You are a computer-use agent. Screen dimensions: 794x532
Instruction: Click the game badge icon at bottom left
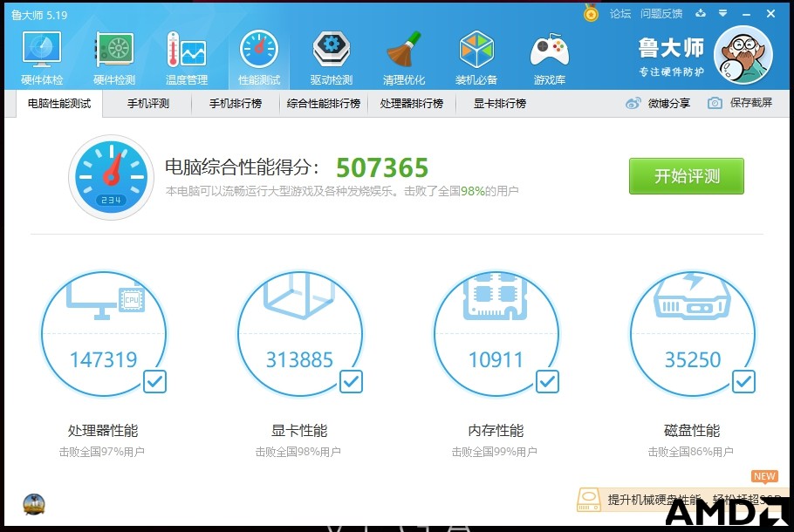[34, 505]
